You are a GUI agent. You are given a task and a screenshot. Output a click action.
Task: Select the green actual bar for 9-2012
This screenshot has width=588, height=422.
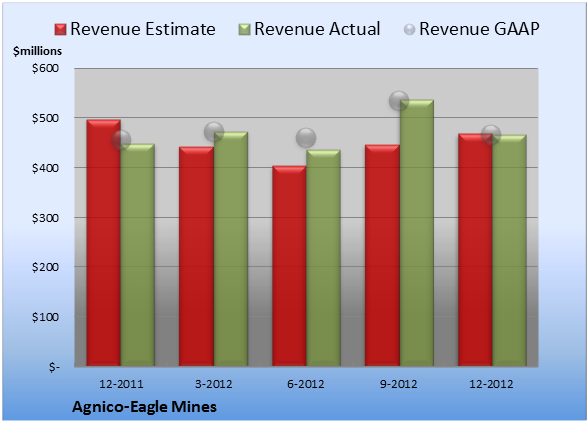[417, 233]
